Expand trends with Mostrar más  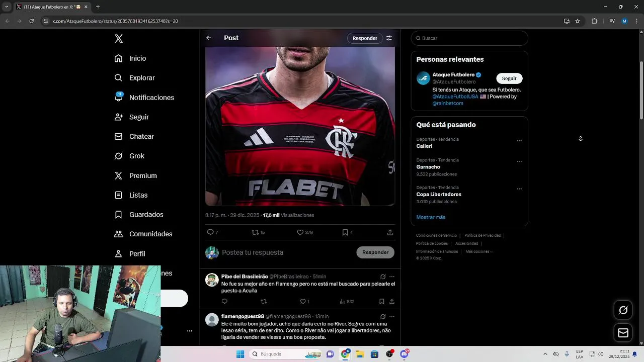click(431, 217)
